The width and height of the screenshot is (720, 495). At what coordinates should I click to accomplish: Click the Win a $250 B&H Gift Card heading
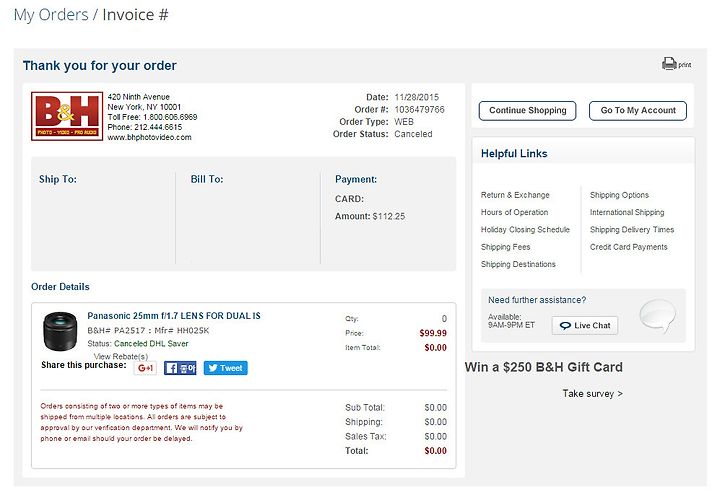(x=544, y=367)
